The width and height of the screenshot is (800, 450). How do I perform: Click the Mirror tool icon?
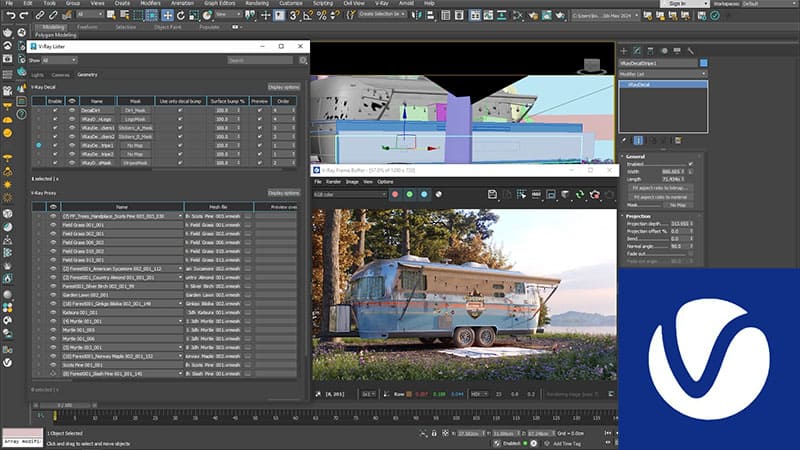pos(417,15)
